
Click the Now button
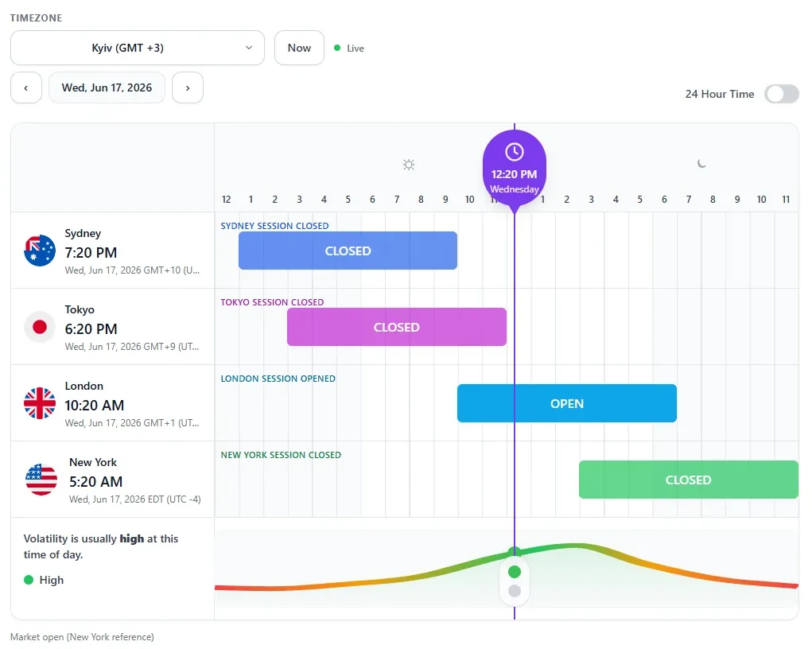coord(299,48)
